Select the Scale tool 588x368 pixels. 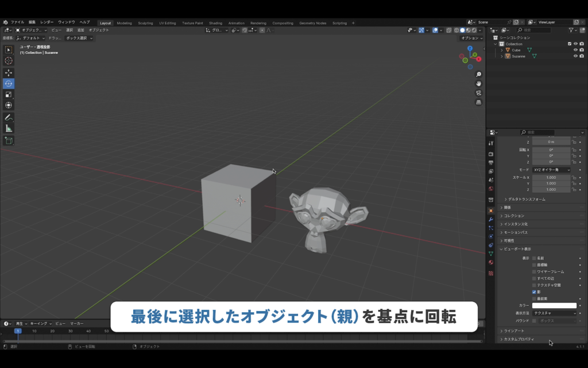[9, 95]
